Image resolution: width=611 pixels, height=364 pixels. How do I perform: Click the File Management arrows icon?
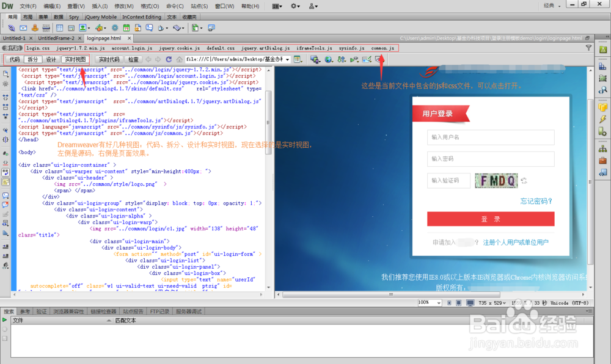(342, 59)
